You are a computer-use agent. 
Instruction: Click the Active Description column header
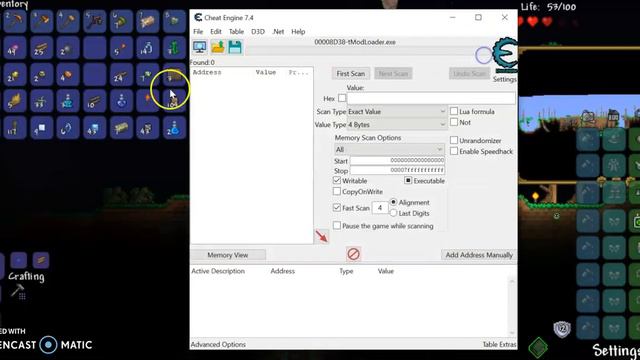pos(218,271)
